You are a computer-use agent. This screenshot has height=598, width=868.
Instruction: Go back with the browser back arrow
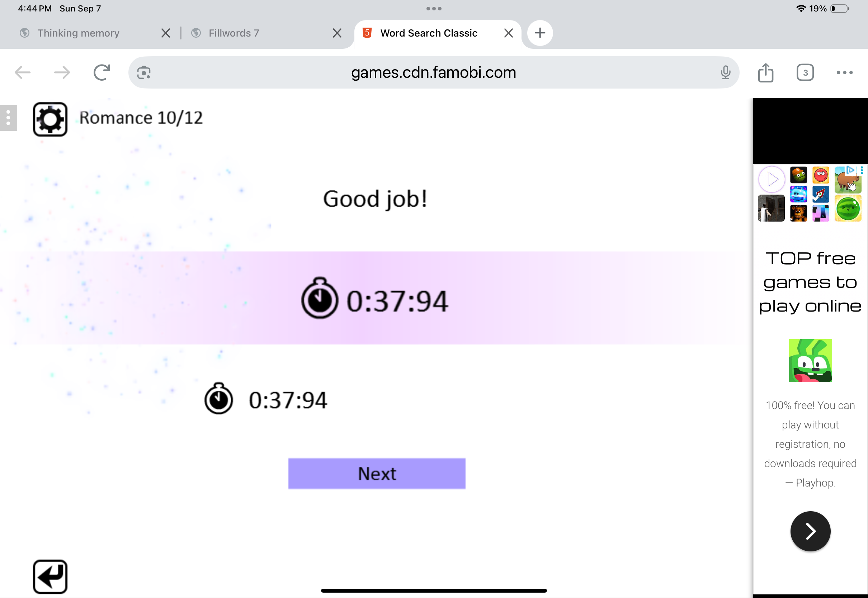click(x=23, y=72)
